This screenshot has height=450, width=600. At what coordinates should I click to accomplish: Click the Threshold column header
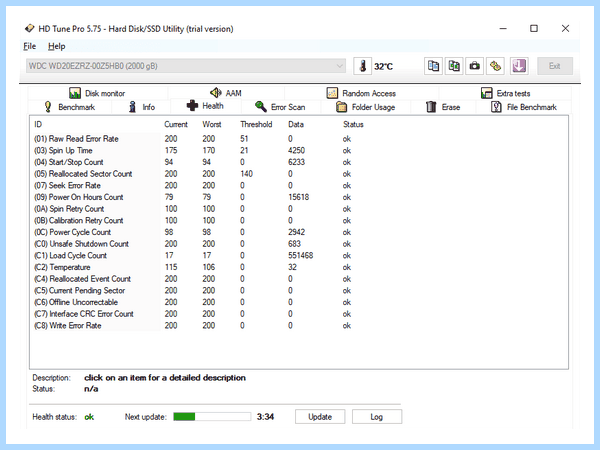tap(256, 124)
